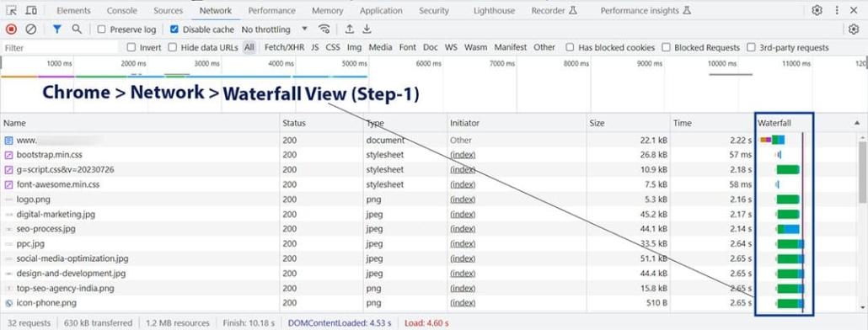Filter requests by Manifest
The image size is (868, 330).
(x=511, y=47)
